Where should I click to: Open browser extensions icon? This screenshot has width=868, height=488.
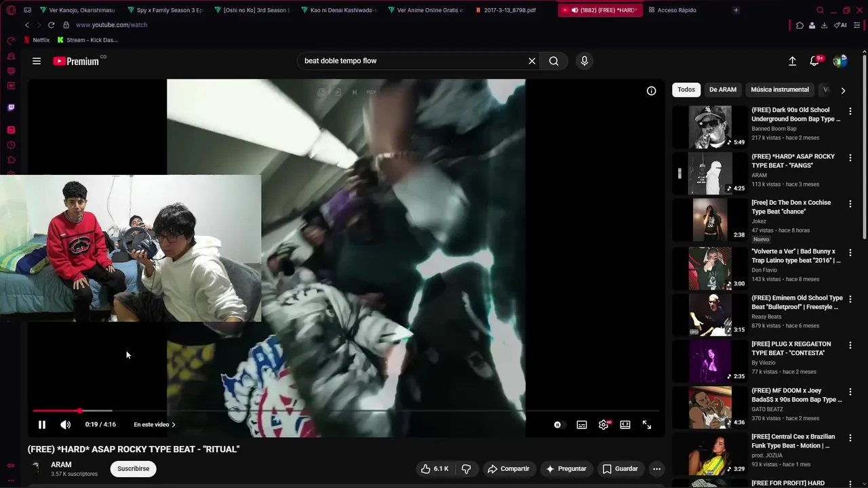[x=800, y=25]
